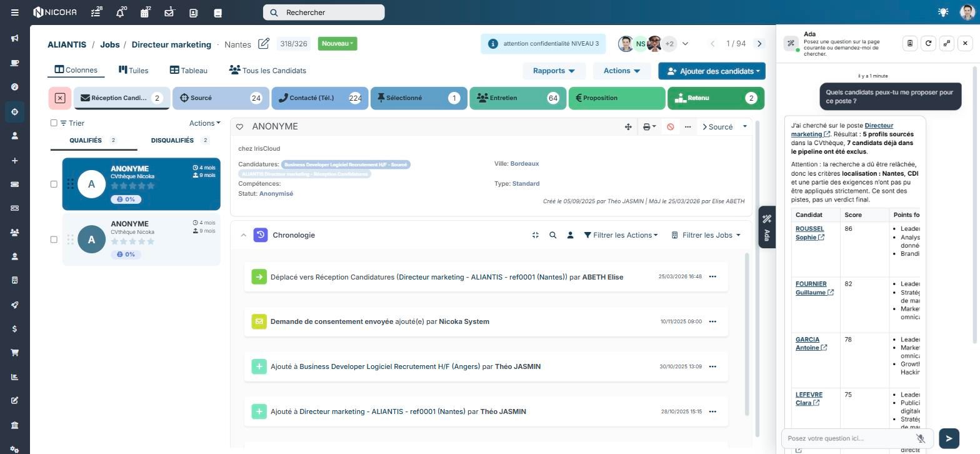
Task: Open the Disqualifiés tab
Action: click(180, 141)
